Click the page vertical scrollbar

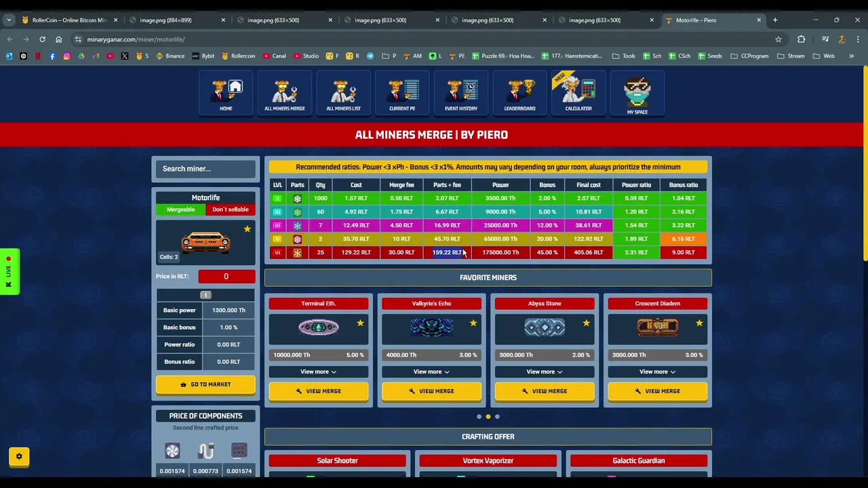click(865, 163)
